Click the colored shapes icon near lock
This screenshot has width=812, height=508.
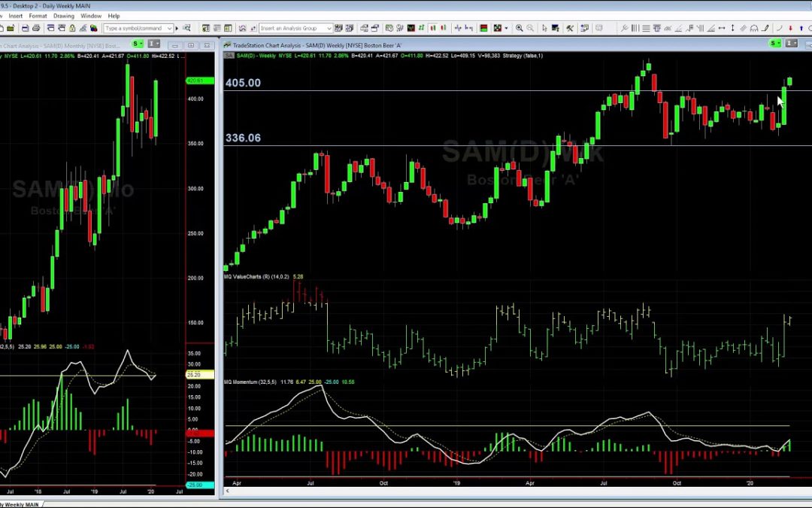(x=94, y=28)
